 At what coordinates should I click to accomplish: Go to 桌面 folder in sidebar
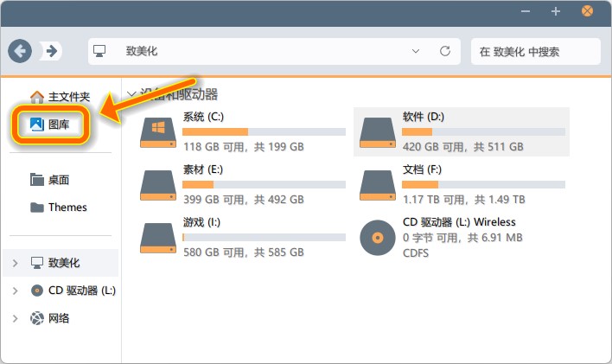click(x=58, y=180)
